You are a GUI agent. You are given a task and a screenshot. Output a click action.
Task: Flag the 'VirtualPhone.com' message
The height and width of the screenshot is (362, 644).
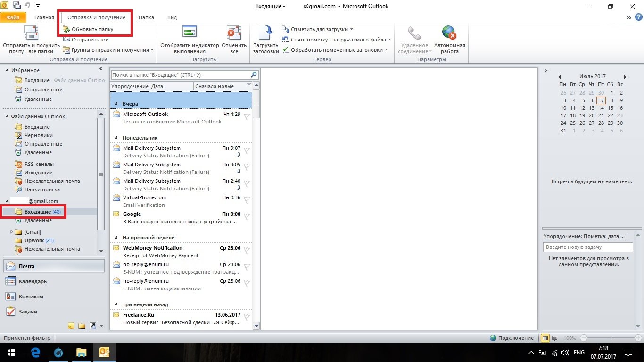point(247,201)
